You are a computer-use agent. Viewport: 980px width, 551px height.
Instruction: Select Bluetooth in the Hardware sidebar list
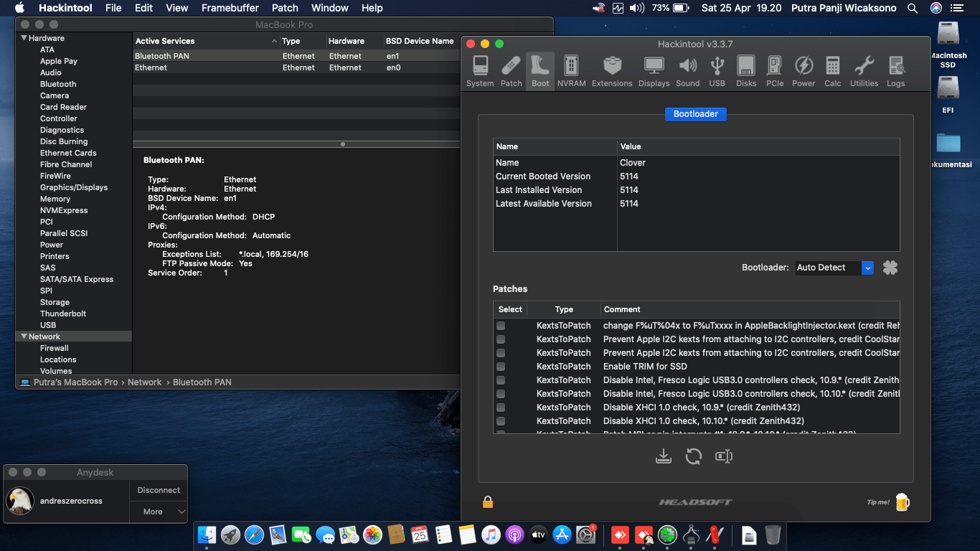point(58,84)
